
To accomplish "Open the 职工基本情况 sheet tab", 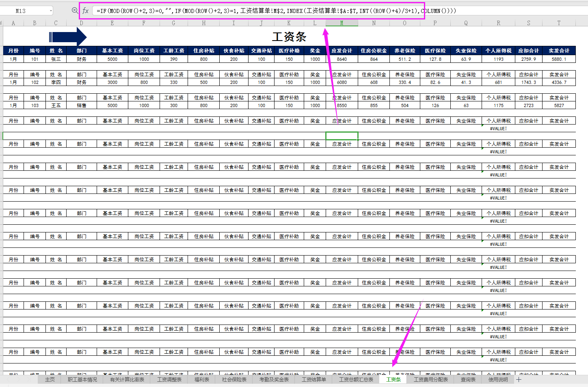I will click(x=82, y=380).
